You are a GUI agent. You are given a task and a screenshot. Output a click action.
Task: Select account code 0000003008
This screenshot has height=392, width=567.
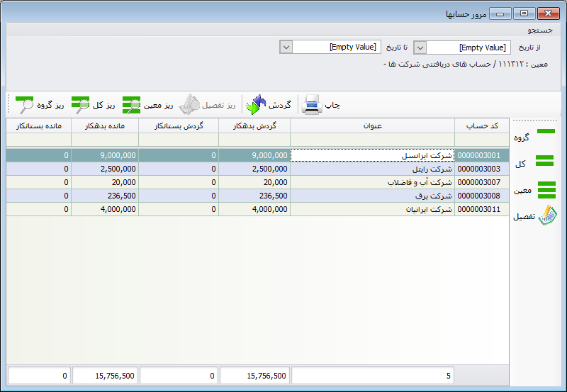click(479, 196)
